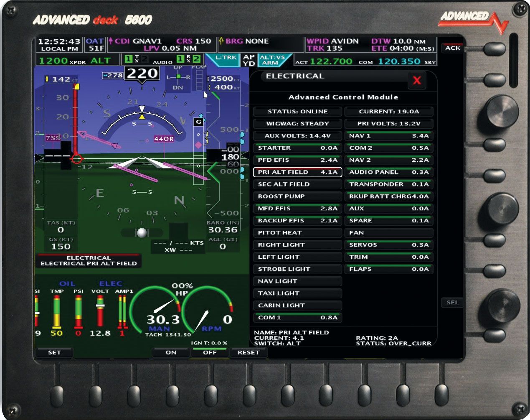This screenshot has width=530, height=420.
Task: Tap the L:TRK autopilot lateral mode
Action: point(226,60)
